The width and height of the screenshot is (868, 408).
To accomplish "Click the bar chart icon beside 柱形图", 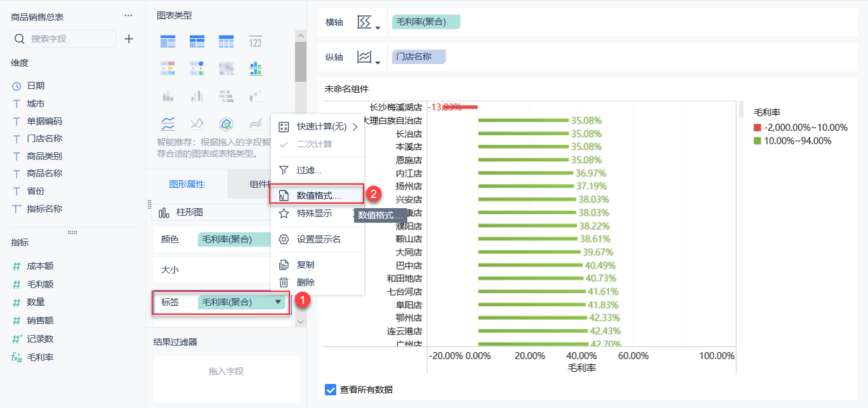I will coord(164,213).
